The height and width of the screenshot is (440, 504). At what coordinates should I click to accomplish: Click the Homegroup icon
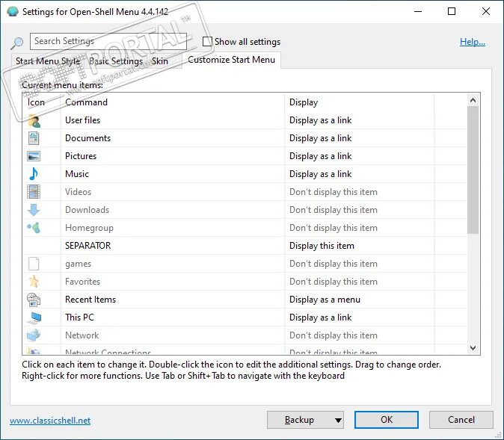(34, 228)
